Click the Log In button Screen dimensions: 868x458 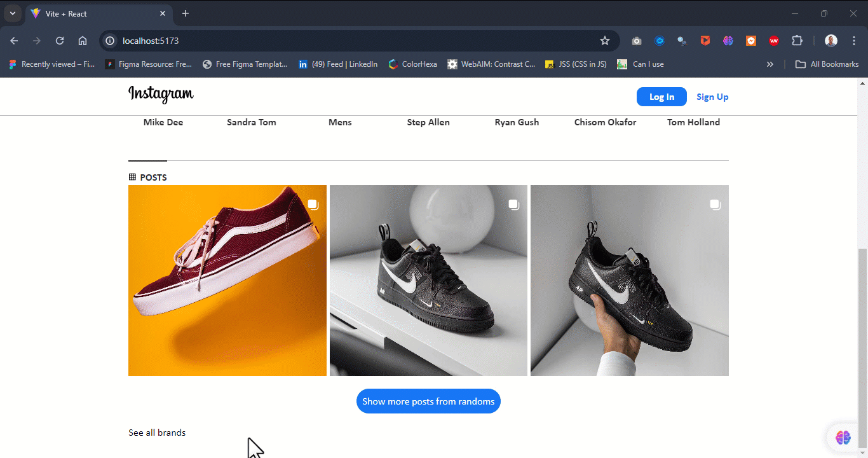point(661,97)
